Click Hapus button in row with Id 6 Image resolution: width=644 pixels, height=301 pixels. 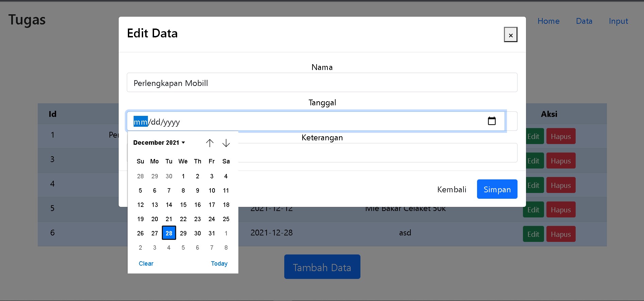pyautogui.click(x=561, y=234)
